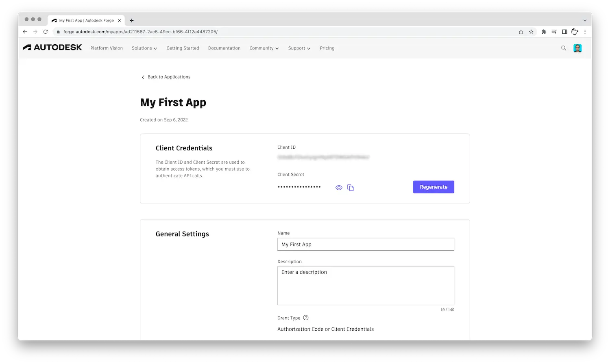The height and width of the screenshot is (364, 610).
Task: Open the Chrome profile icon in toolbar
Action: pyautogui.click(x=575, y=32)
